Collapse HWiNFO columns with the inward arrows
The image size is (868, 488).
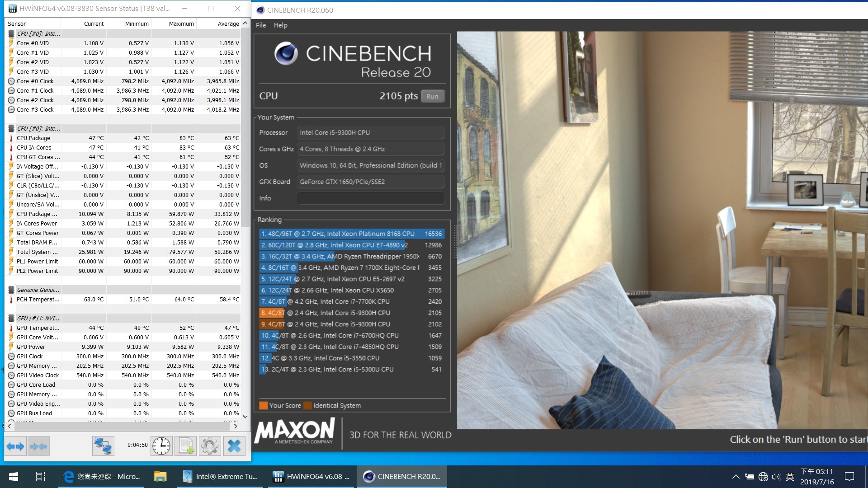point(38,446)
